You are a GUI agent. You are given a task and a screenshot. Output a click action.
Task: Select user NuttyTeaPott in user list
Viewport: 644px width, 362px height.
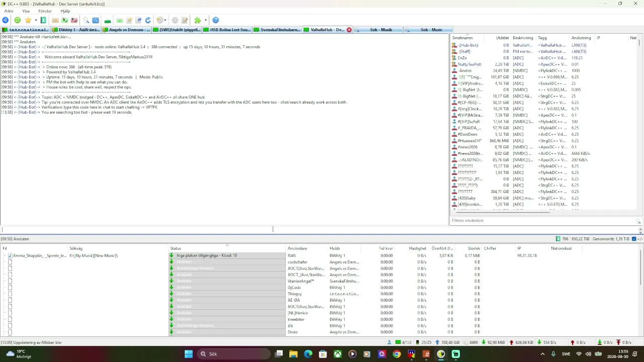click(469, 64)
